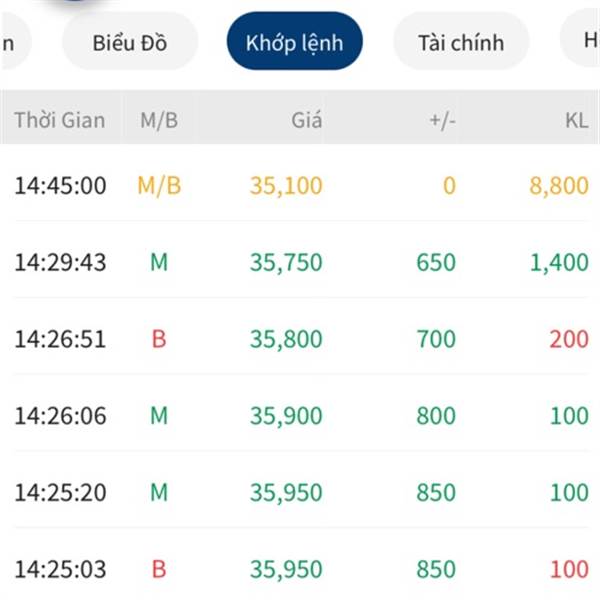
Task: Open the Tài chính tab
Action: coord(461,43)
